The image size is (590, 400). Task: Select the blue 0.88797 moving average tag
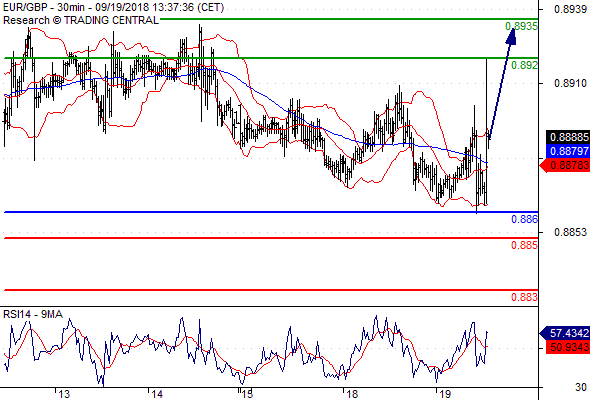(x=568, y=151)
